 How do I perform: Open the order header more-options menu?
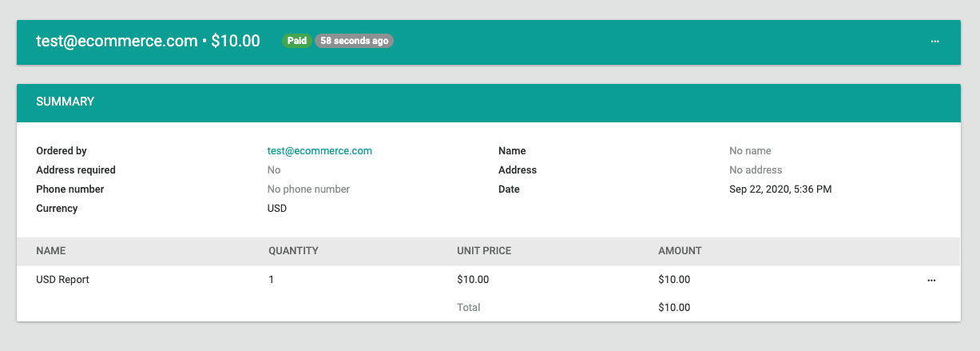[x=934, y=41]
